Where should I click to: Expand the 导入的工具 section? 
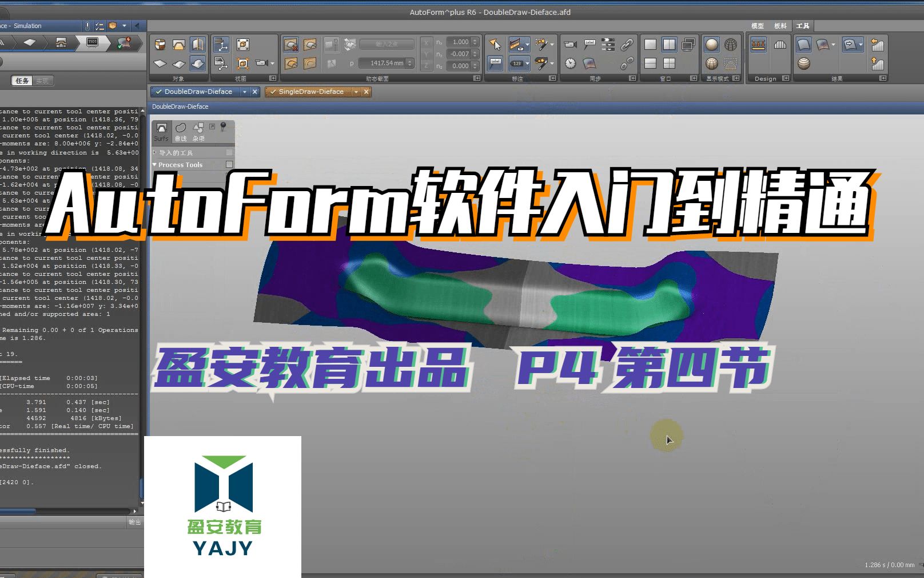point(153,153)
